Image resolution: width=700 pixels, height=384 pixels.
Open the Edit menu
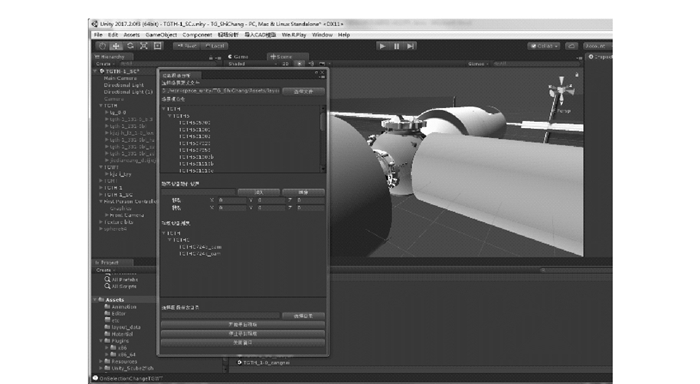click(113, 35)
